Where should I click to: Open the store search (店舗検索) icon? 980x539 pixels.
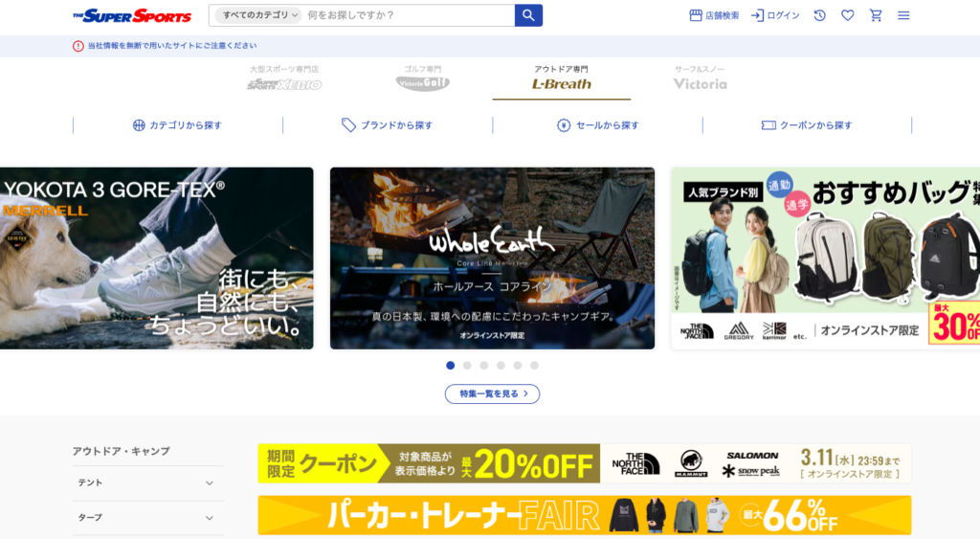[x=696, y=15]
